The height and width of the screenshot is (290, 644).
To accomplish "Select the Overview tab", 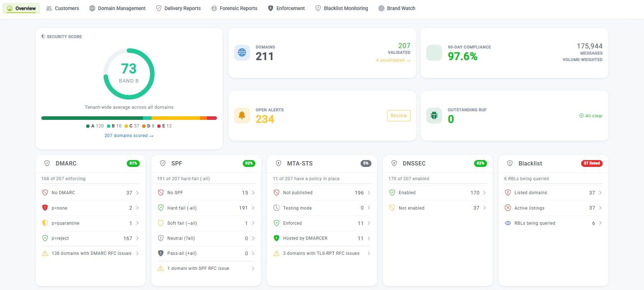I will [21, 8].
